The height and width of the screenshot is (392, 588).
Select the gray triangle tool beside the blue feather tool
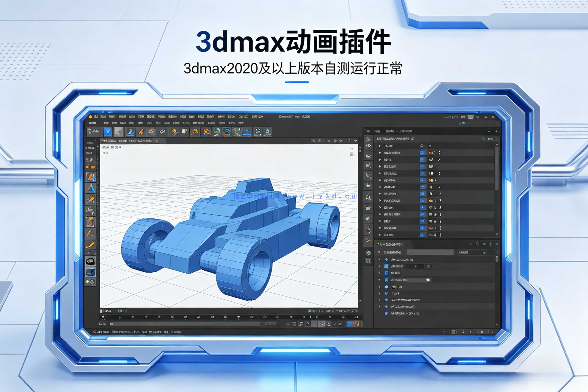(x=118, y=132)
